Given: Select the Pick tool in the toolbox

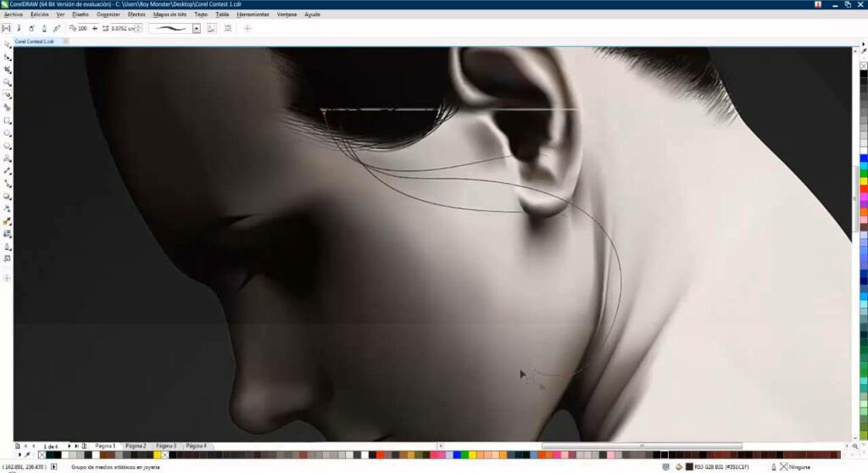Looking at the screenshot, I should (x=7, y=43).
